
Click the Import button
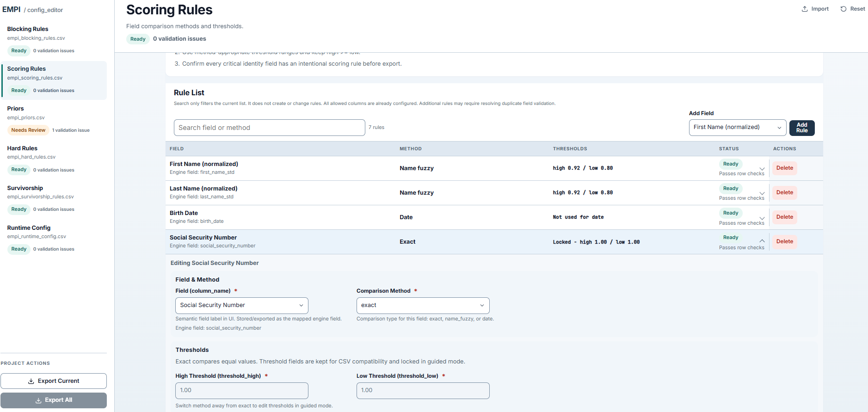(x=815, y=9)
